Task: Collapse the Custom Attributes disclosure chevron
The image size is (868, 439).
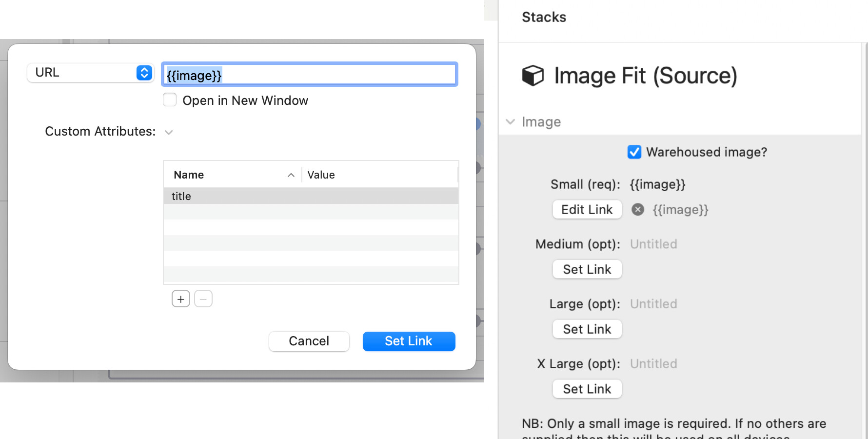Action: (x=169, y=132)
